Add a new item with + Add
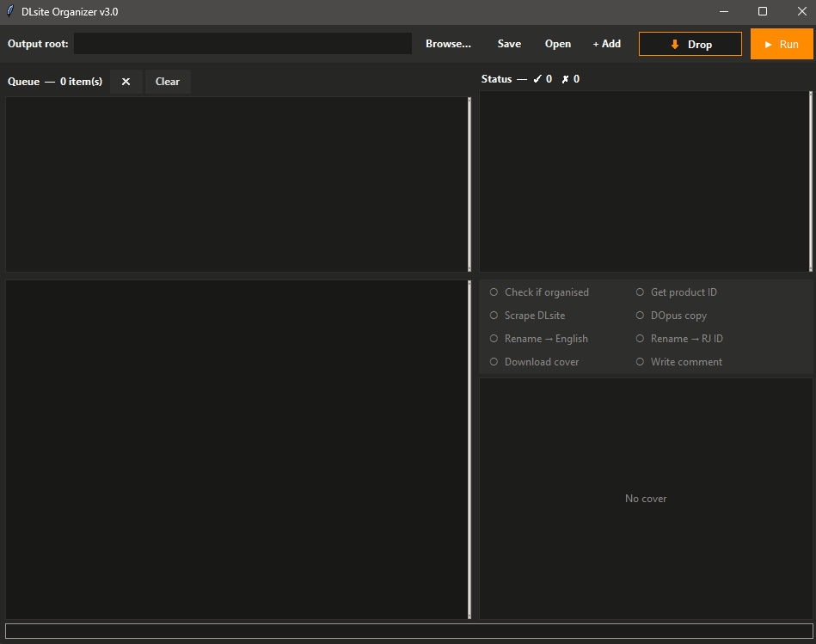 [x=607, y=44]
